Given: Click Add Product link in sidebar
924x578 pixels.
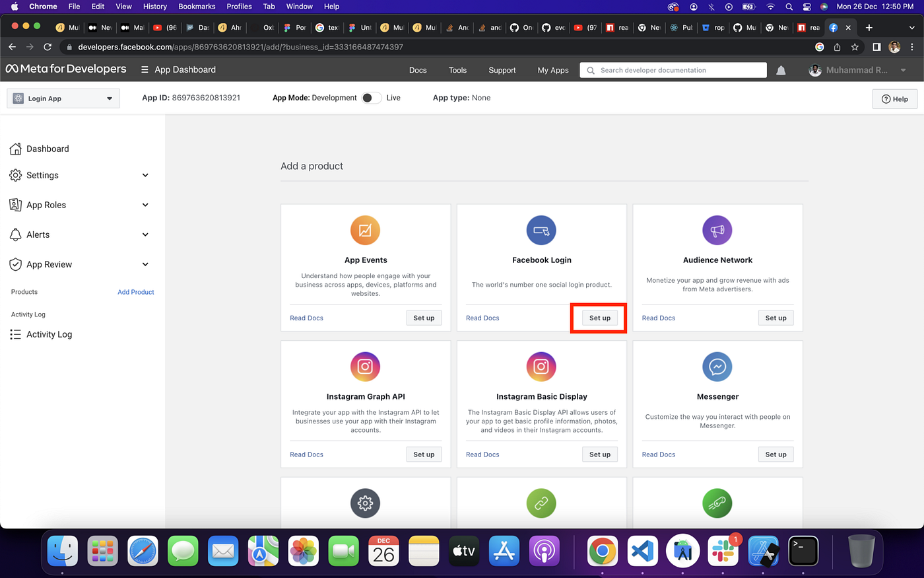Looking at the screenshot, I should click(x=136, y=292).
